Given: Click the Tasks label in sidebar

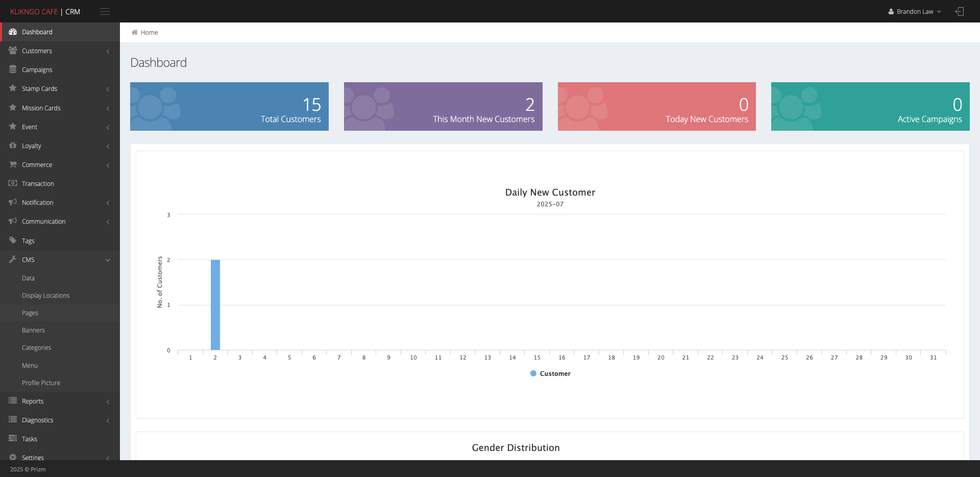Looking at the screenshot, I should pyautogui.click(x=30, y=439).
